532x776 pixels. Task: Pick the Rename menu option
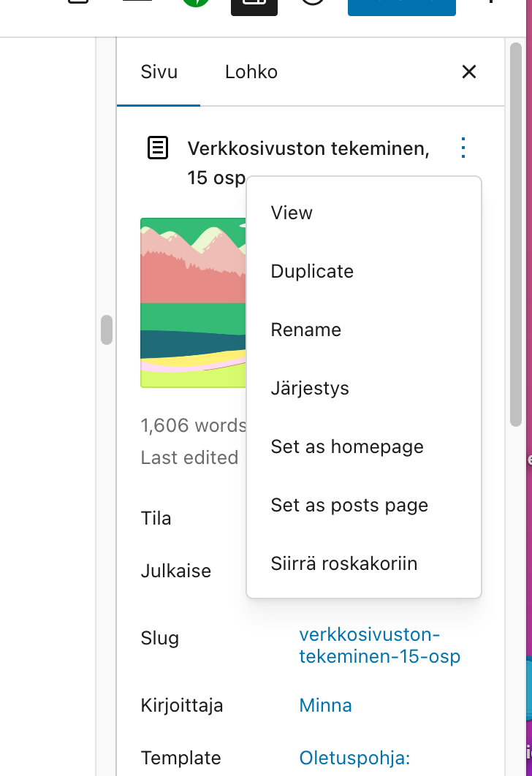(306, 330)
